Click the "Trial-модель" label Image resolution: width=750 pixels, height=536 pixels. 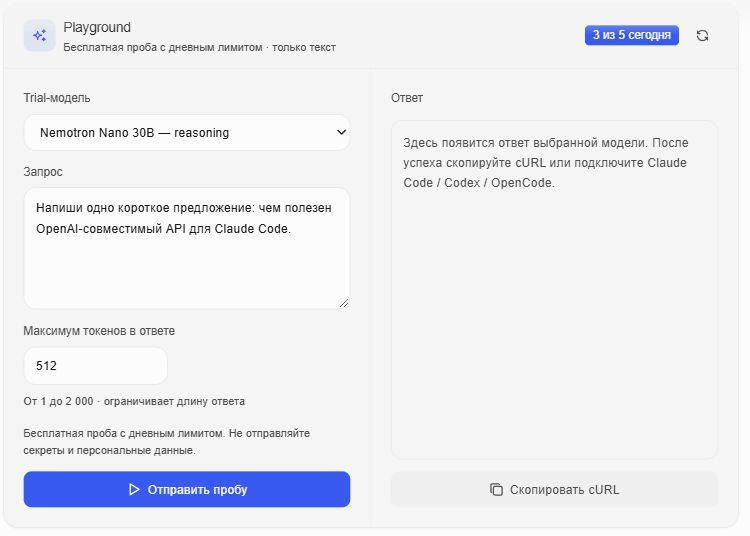(x=57, y=98)
